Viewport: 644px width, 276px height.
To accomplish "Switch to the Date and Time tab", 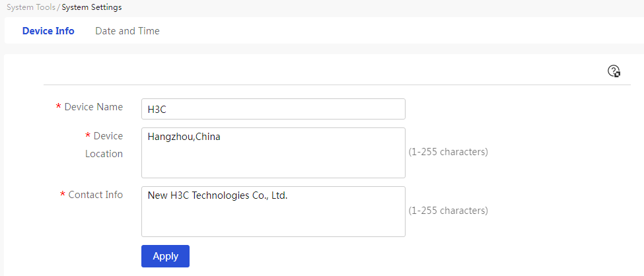I will 127,31.
